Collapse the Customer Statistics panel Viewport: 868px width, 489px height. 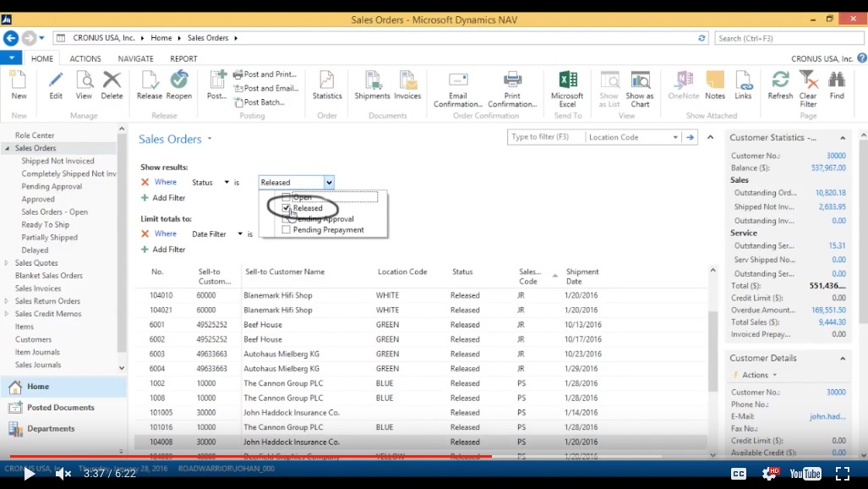[x=843, y=138]
